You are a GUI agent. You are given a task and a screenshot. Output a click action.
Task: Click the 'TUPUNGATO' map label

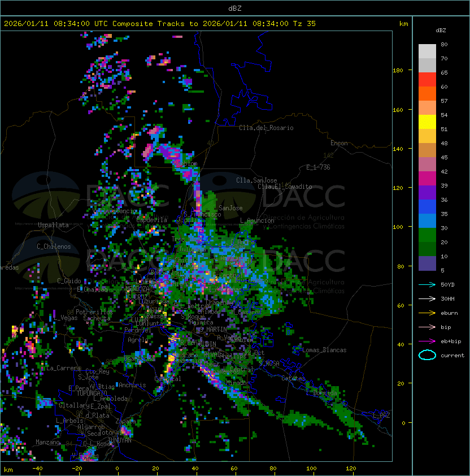(92, 393)
